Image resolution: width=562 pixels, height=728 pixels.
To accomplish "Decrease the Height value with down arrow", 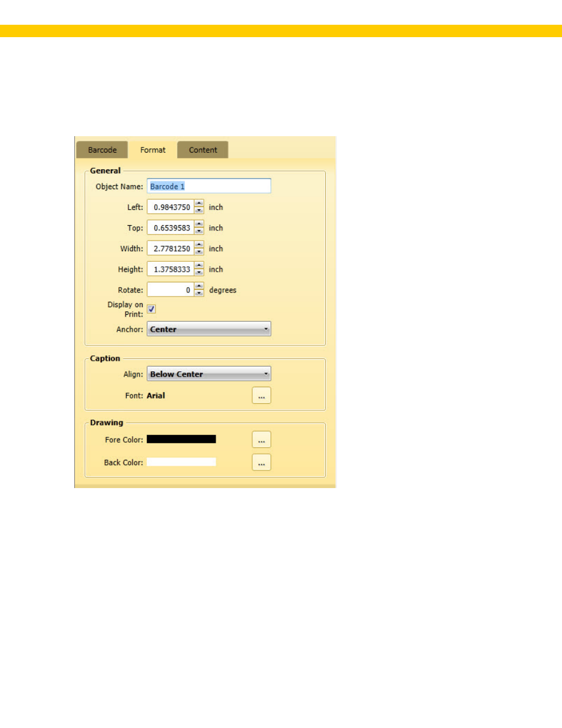I will [x=199, y=272].
